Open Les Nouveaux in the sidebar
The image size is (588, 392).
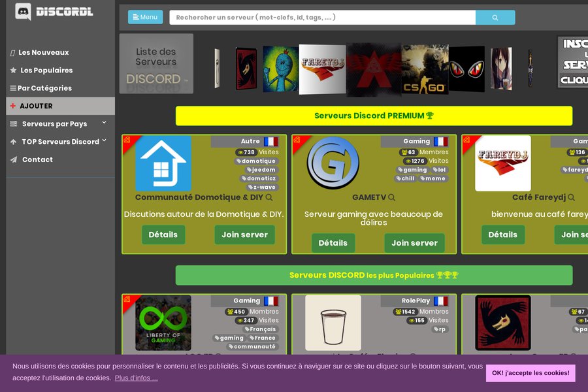click(x=44, y=52)
